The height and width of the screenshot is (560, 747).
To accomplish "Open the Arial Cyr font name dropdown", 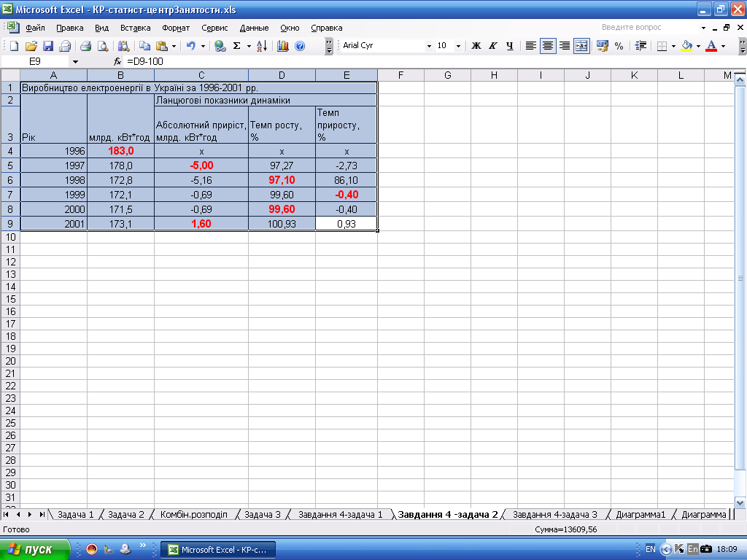I will tap(429, 46).
